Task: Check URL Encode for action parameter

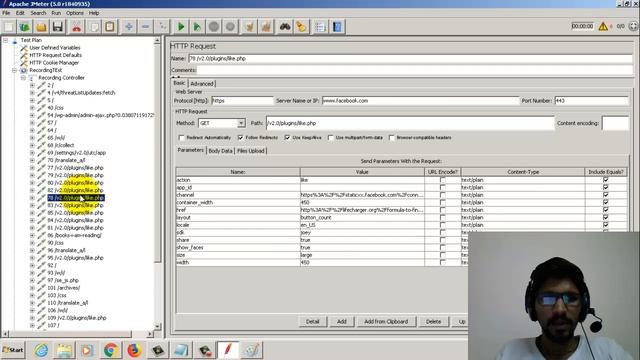Action: point(442,180)
